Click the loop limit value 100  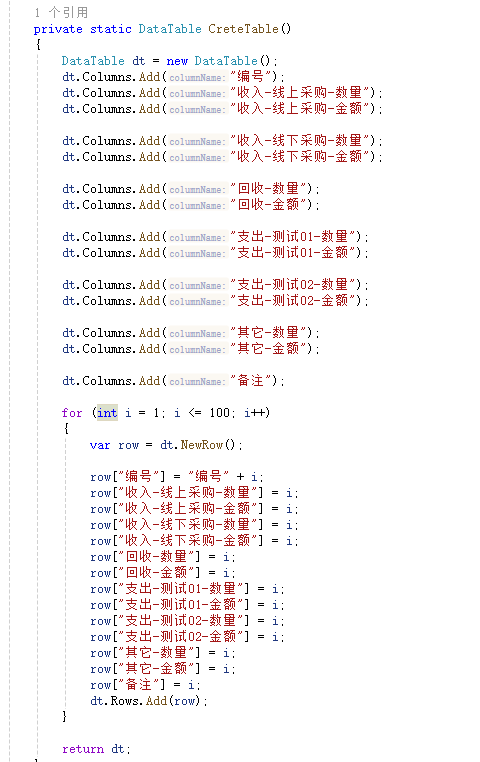coord(220,413)
